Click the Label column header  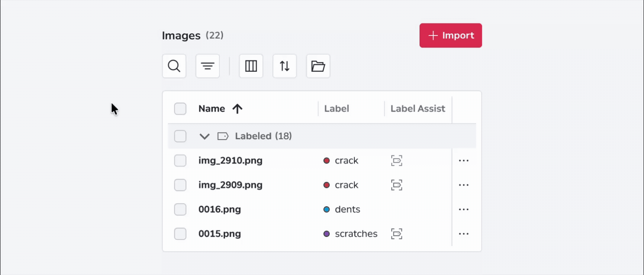(x=336, y=109)
